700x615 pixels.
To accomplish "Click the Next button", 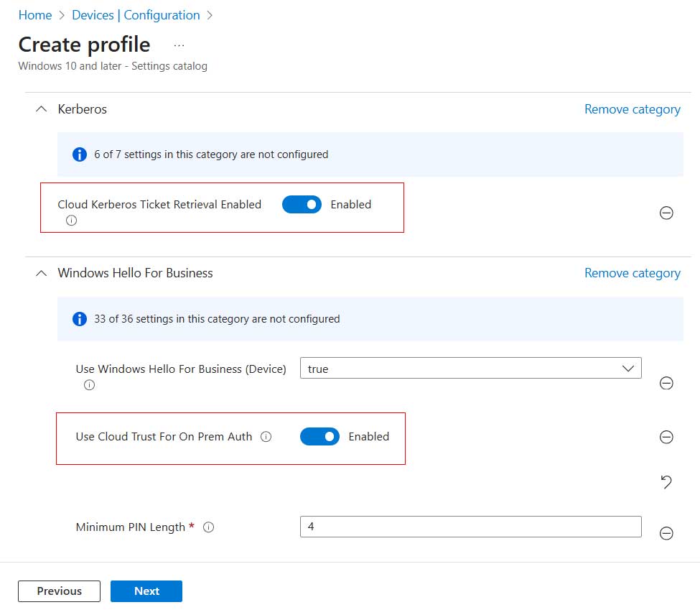I will [146, 591].
